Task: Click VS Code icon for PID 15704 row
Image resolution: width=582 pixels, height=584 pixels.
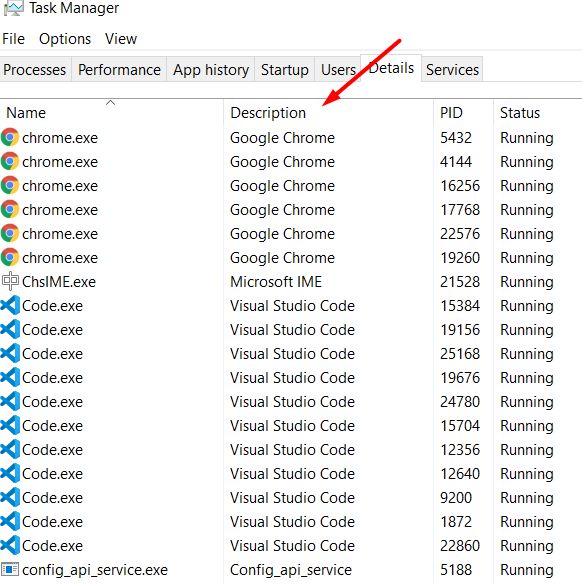Action: (10, 426)
